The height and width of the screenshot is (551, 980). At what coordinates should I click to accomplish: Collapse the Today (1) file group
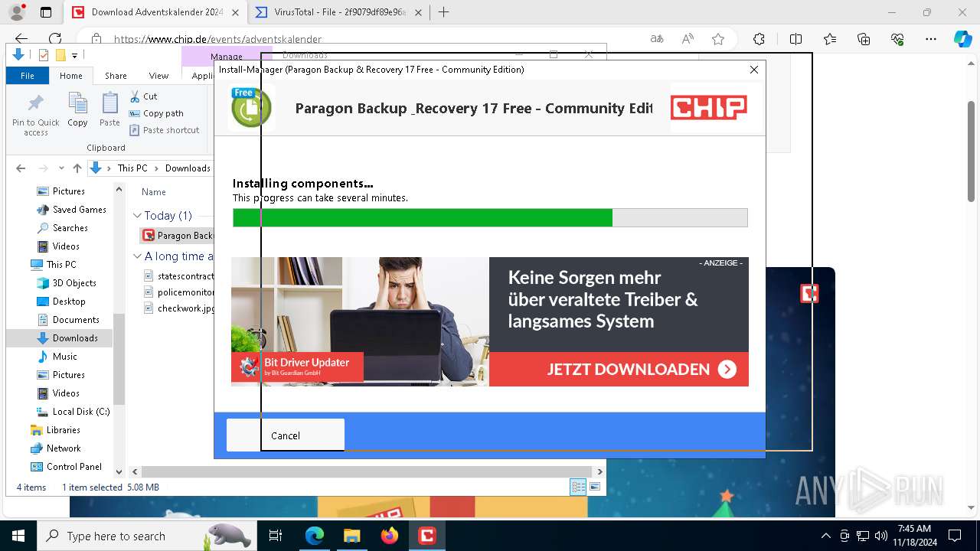click(x=137, y=216)
